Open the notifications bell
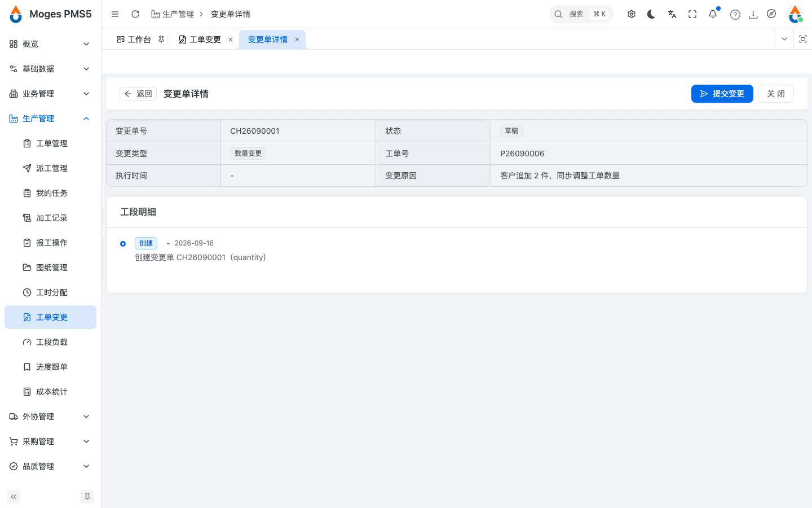This screenshot has height=508, width=812. [713, 14]
